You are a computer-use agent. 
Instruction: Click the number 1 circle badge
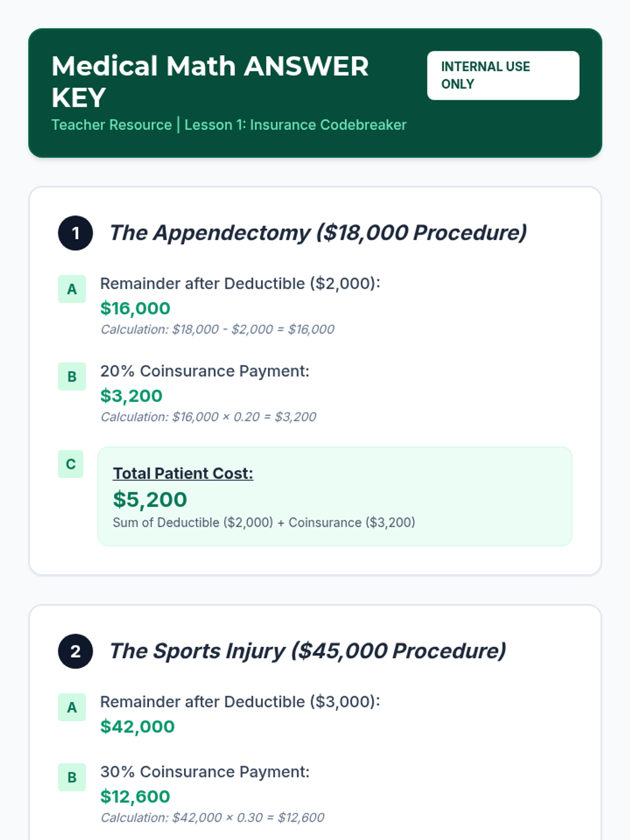coord(76,233)
